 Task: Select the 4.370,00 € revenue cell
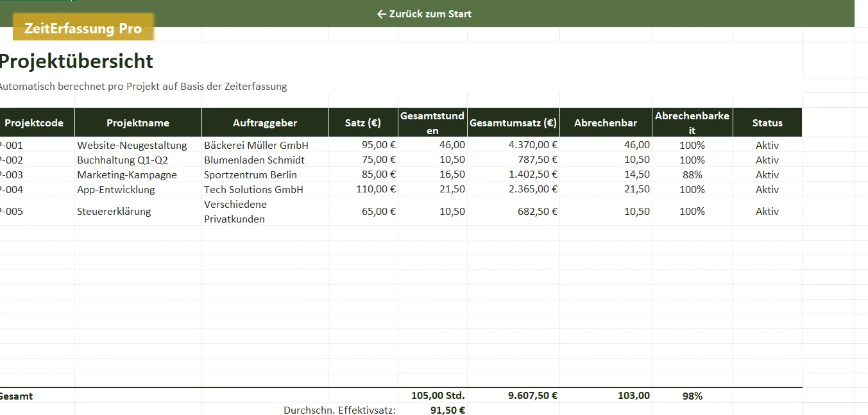pyautogui.click(x=513, y=145)
